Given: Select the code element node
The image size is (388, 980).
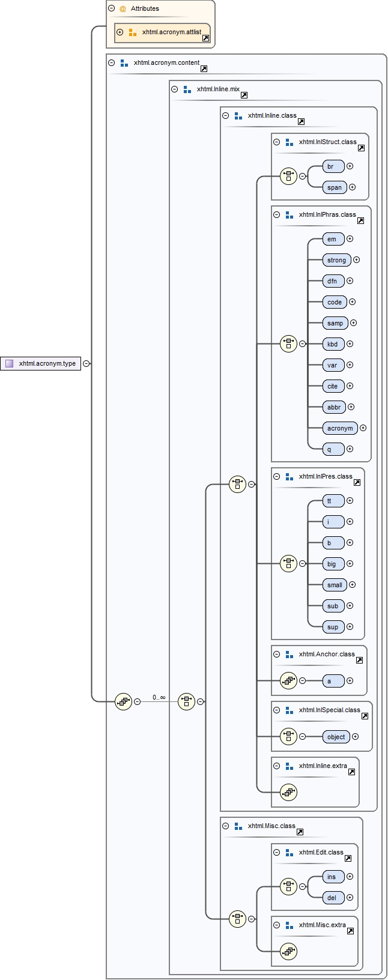Looking at the screenshot, I should pyautogui.click(x=335, y=302).
